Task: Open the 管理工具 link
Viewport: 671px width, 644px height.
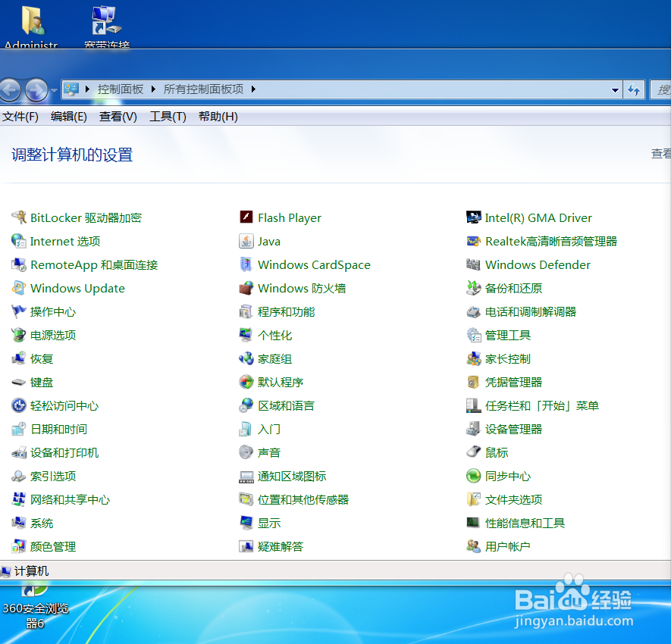Action: pos(508,335)
